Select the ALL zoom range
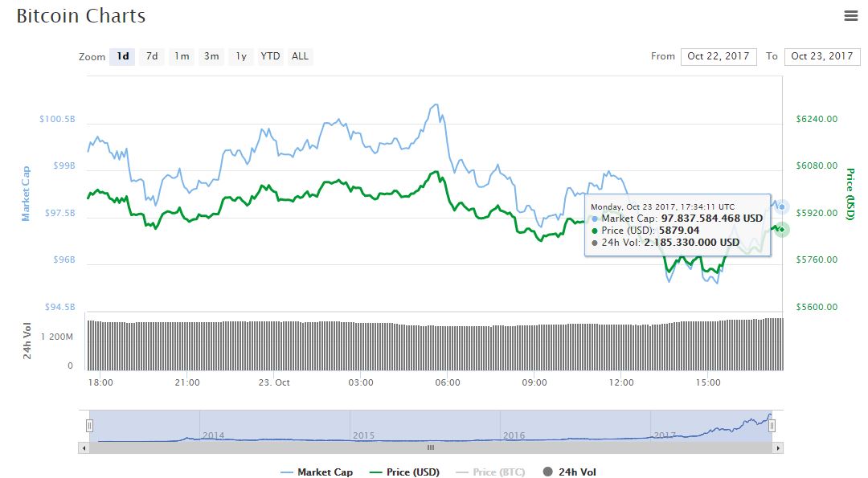This screenshot has width=868, height=478. point(300,56)
